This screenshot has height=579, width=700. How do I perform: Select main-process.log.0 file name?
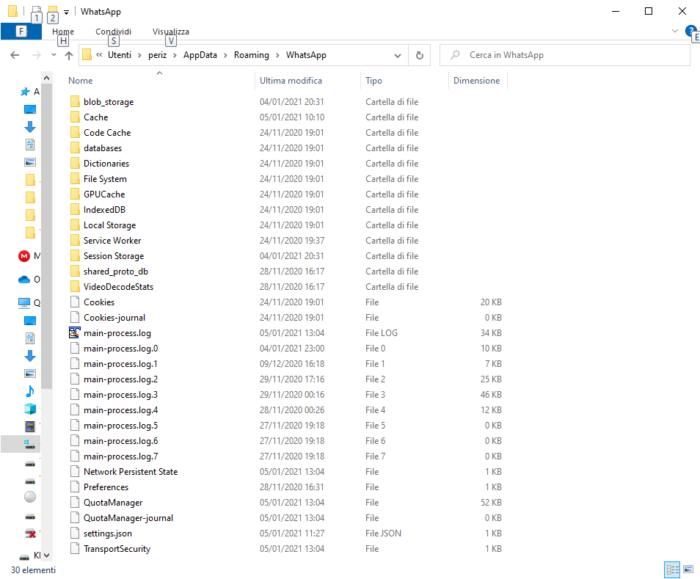[x=121, y=348]
